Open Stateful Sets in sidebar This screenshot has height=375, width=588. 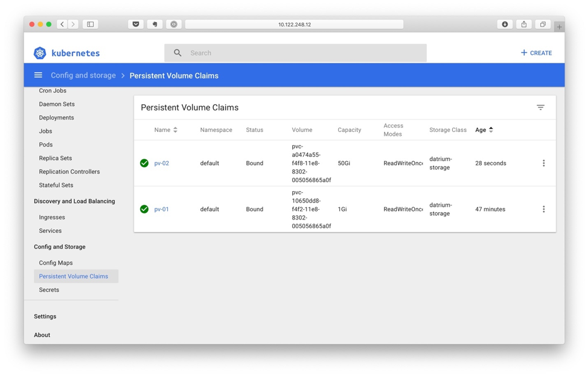(x=56, y=185)
